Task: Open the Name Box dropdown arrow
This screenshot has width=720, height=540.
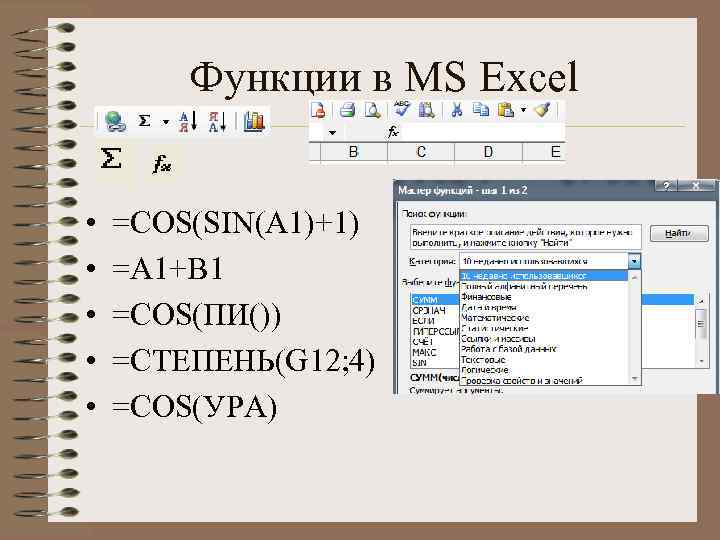Action: (x=332, y=133)
